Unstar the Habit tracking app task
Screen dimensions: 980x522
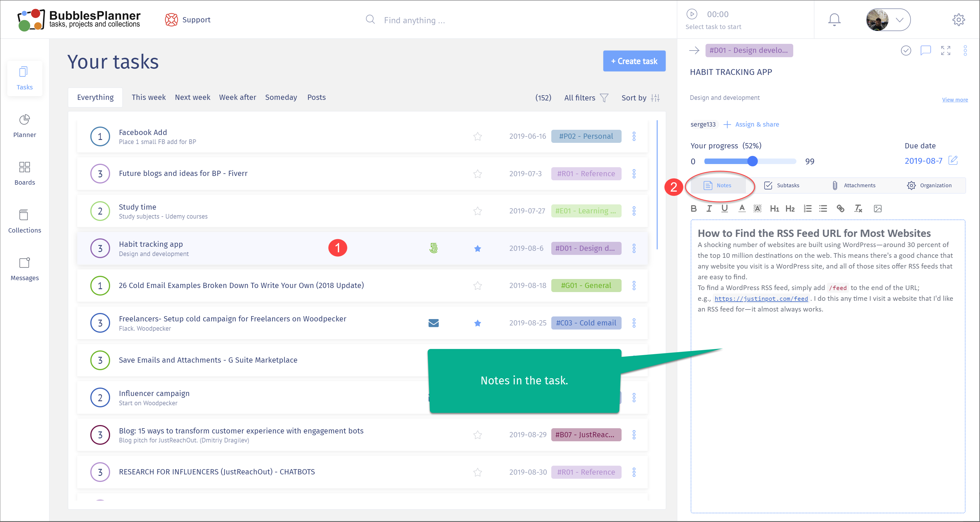[x=478, y=248]
